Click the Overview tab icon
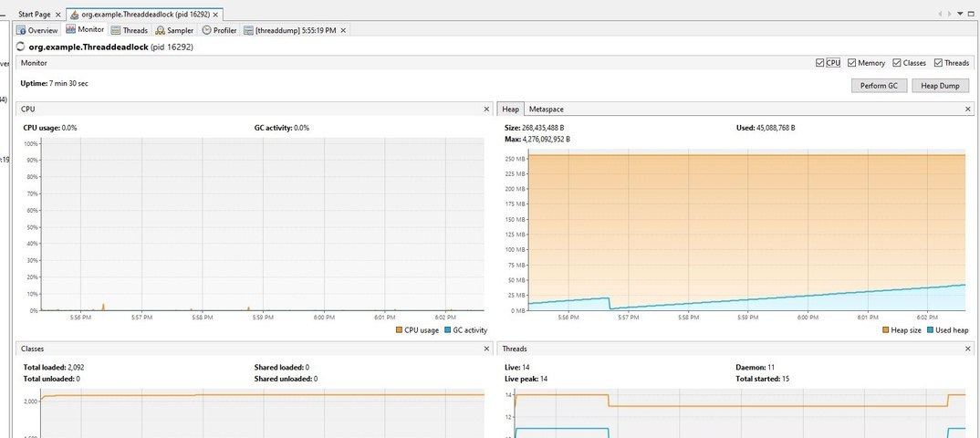The image size is (980, 438). coord(21,30)
